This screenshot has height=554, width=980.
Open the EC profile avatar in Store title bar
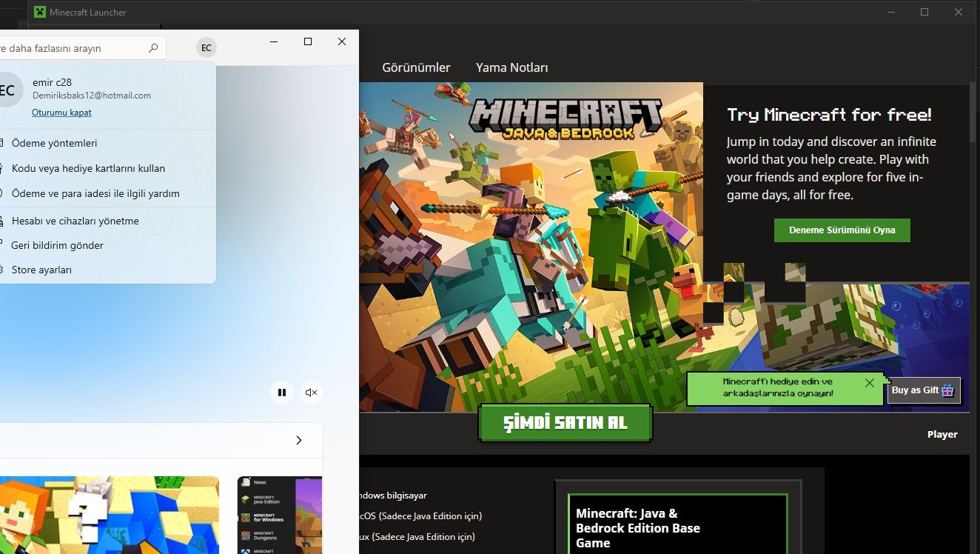click(x=207, y=48)
